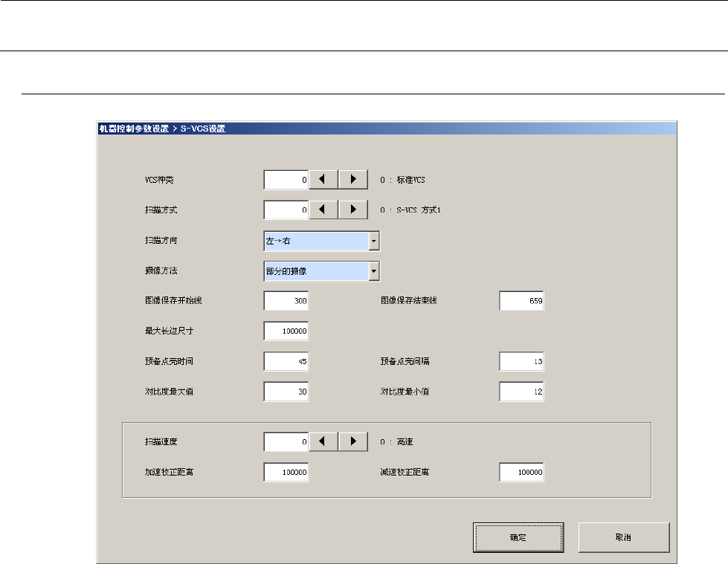Click the 预备点亮时间 input field

click(x=286, y=362)
